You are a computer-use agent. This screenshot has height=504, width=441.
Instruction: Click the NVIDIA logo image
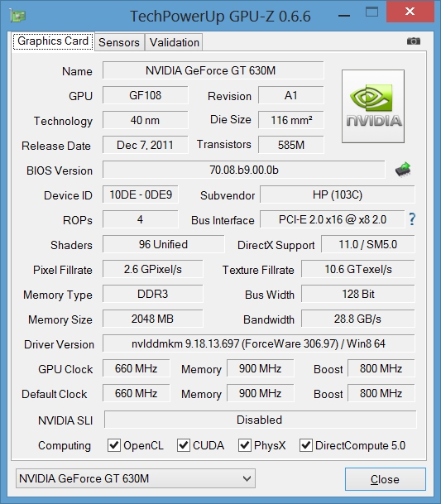(x=373, y=107)
